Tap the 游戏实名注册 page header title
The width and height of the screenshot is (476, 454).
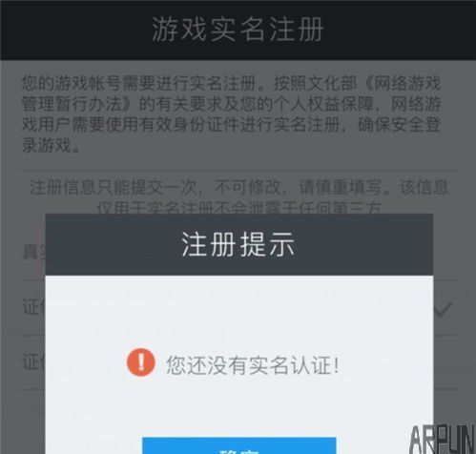[238, 30]
